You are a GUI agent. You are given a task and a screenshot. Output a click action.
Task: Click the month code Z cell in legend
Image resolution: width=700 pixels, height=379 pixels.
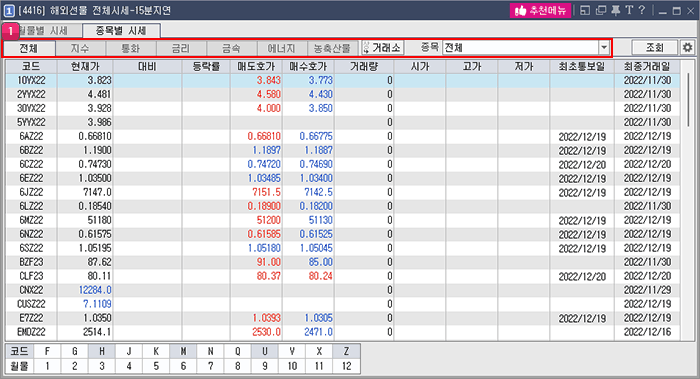click(x=346, y=351)
